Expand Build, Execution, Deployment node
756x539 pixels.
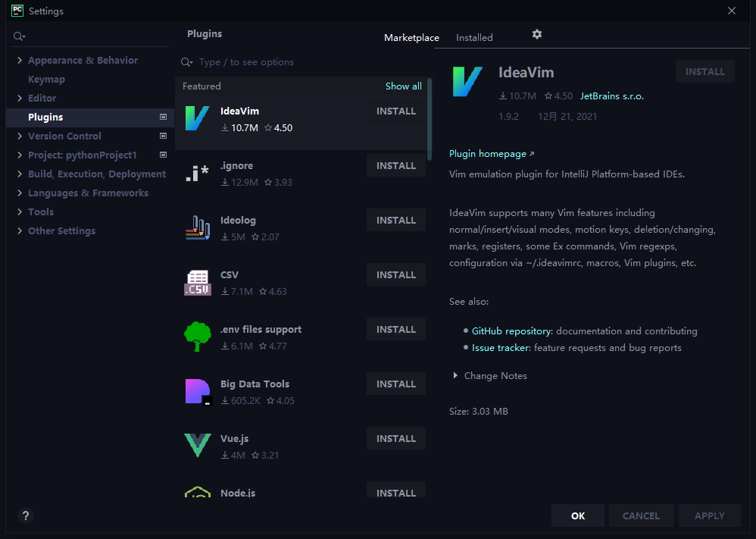(x=19, y=174)
